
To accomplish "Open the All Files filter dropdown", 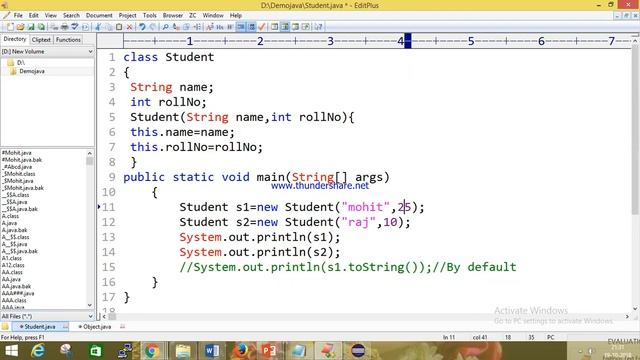I will pyautogui.click(x=90, y=316).
